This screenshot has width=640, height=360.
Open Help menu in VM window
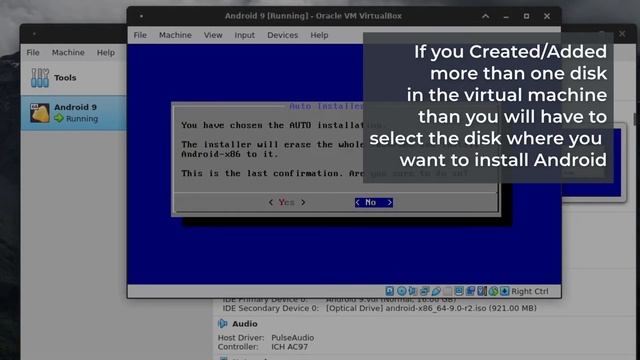pyautogui.click(x=319, y=35)
